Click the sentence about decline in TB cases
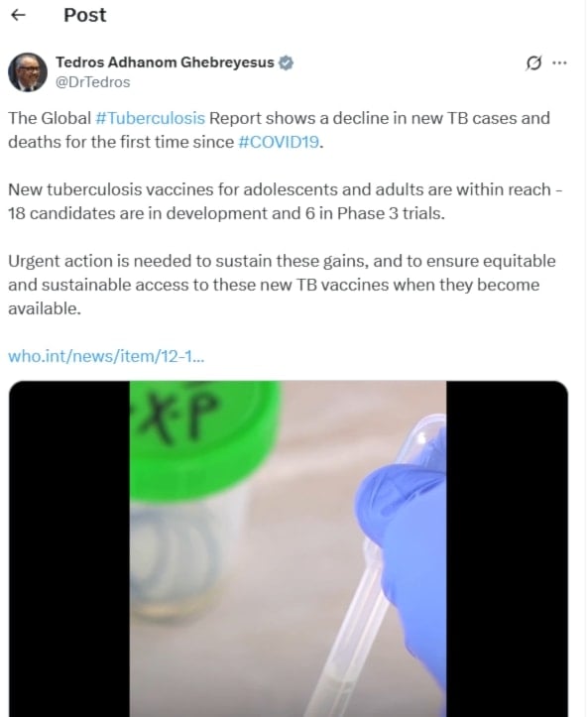 (279, 130)
